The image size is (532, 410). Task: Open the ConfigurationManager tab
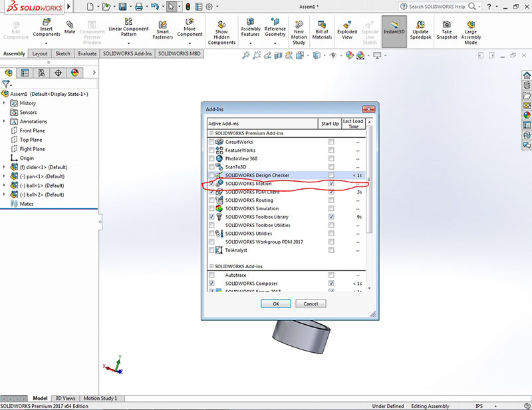pyautogui.click(x=41, y=73)
